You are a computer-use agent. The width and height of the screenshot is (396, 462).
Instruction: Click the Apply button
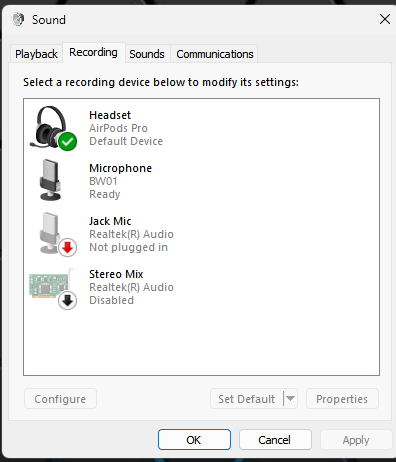[x=356, y=440]
